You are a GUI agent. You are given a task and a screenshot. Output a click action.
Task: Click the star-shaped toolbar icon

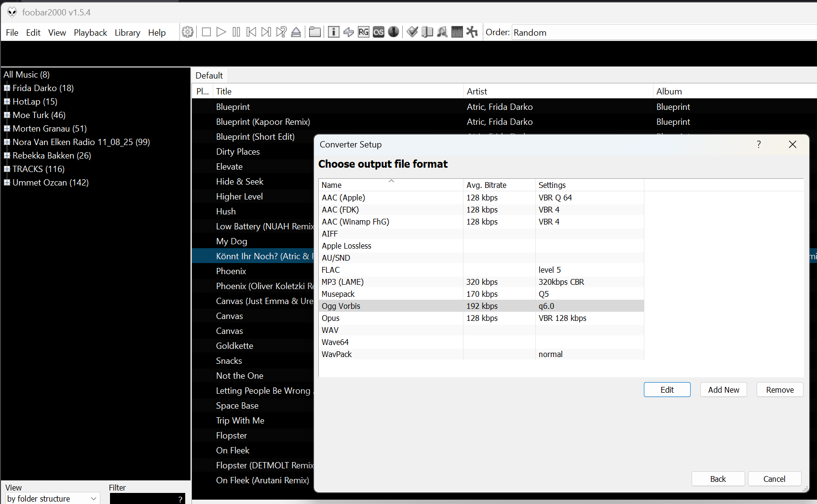(472, 32)
